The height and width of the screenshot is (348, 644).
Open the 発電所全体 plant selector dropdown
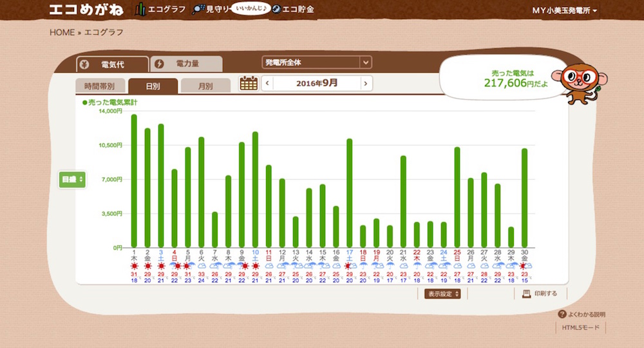pyautogui.click(x=317, y=63)
